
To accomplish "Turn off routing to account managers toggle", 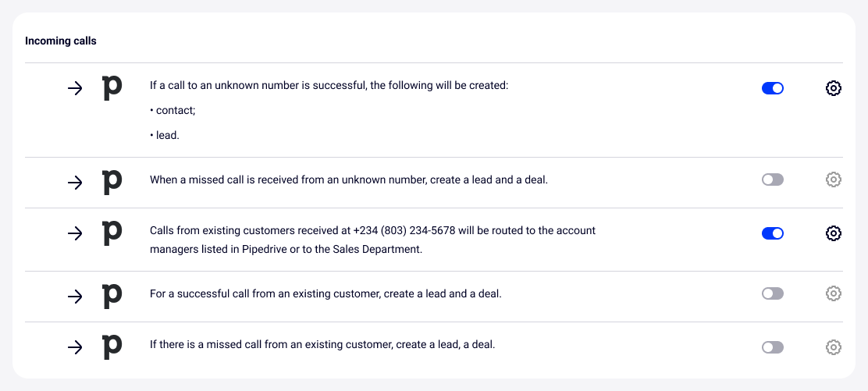I will coord(772,233).
